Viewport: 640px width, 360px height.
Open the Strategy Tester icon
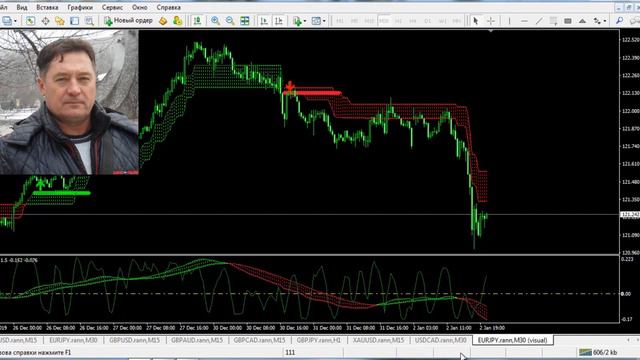tap(89, 21)
